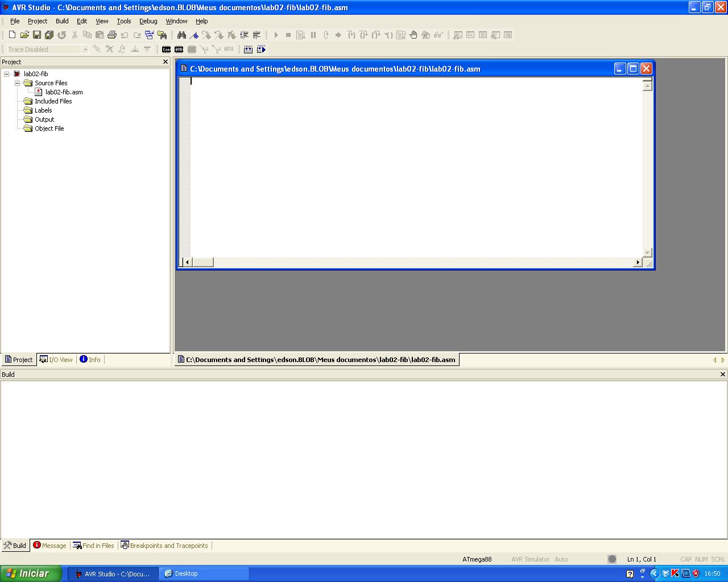Switch to the I/O View tab
The image size is (728, 582).
56,360
